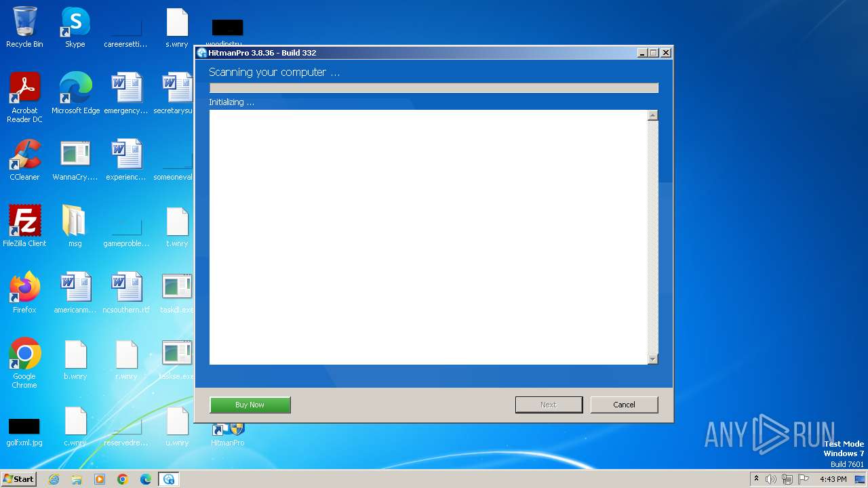The image size is (868, 488).
Task: Click the Buy Now button
Action: [x=250, y=405]
